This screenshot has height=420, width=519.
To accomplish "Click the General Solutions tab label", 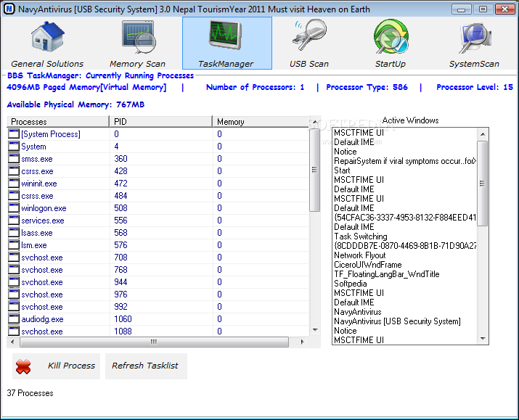I will [47, 64].
